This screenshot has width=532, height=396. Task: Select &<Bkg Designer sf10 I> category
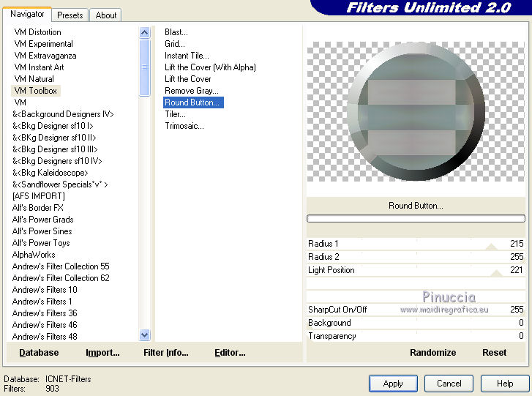(53, 126)
